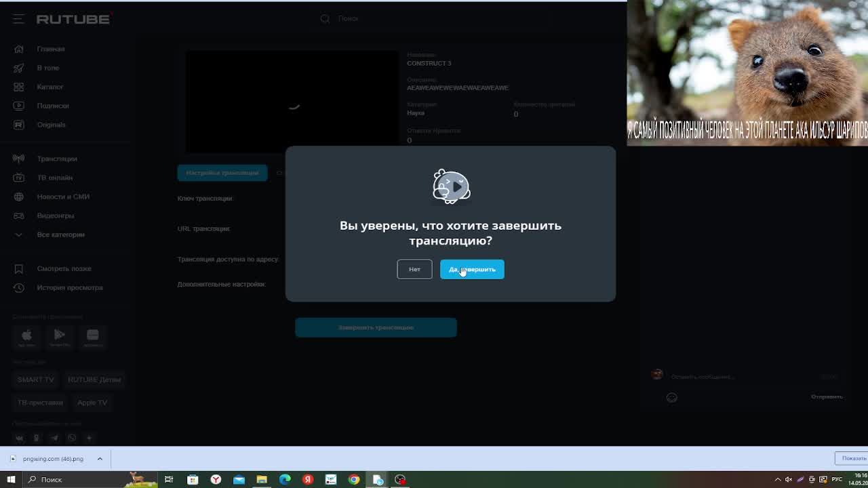Show hidden system tray icons
Viewport: 868px width, 488px height.
778,479
